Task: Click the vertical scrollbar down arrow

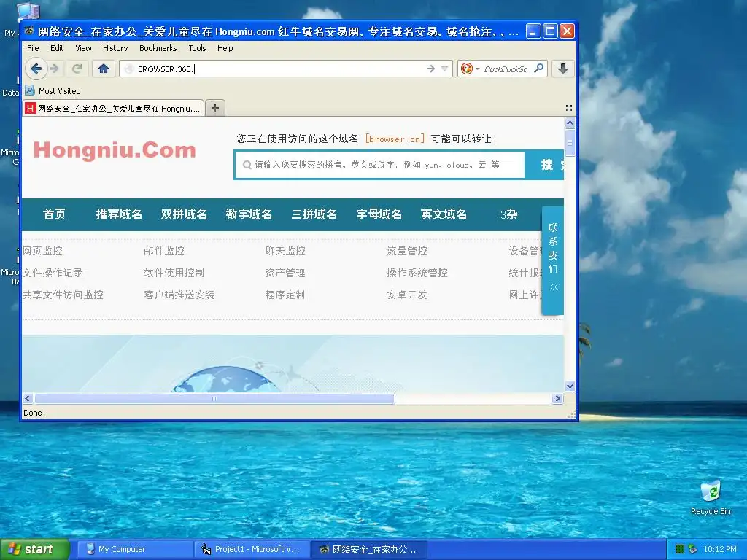Action: coord(570,386)
